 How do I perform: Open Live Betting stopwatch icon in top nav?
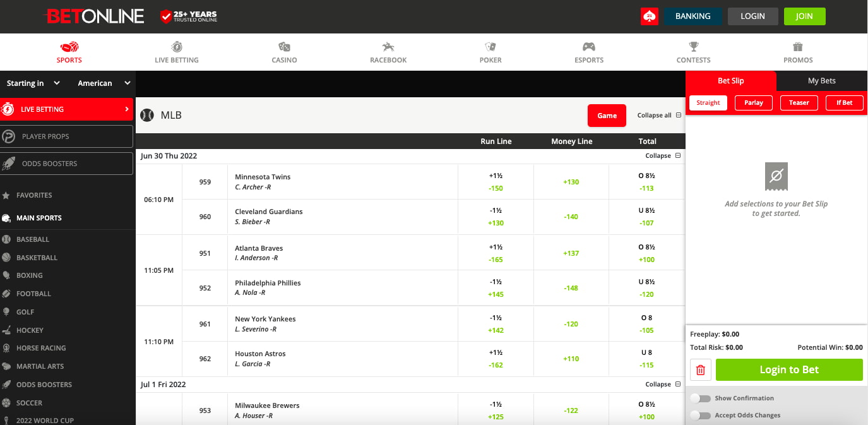tap(177, 47)
